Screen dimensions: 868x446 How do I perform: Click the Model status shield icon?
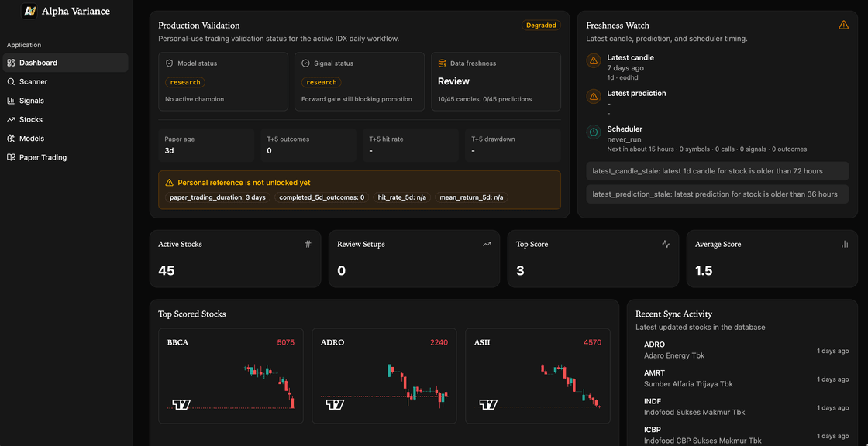tap(170, 63)
